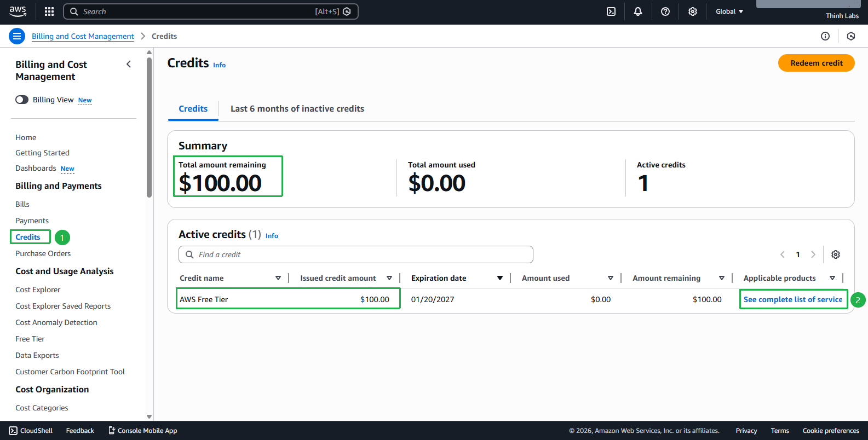The width and height of the screenshot is (868, 440).
Task: Open Home in the sidebar
Action: (26, 137)
